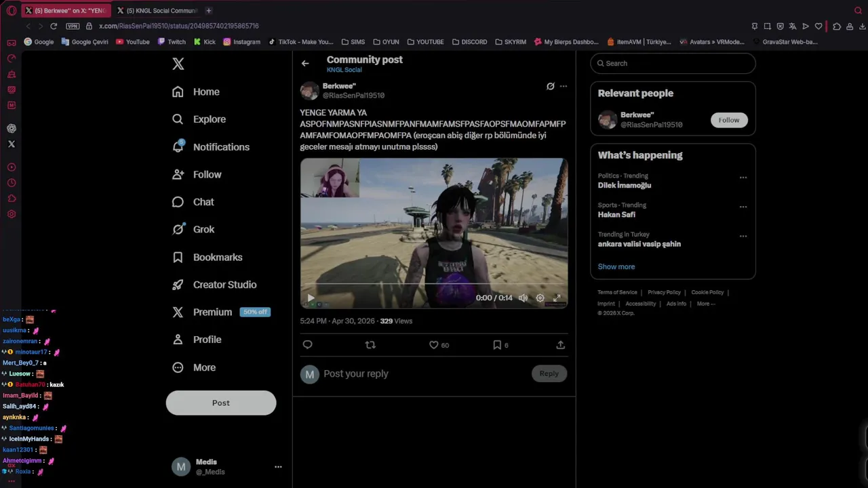Click the address bar URL
Viewport: 868px width, 488px height.
(179, 26)
